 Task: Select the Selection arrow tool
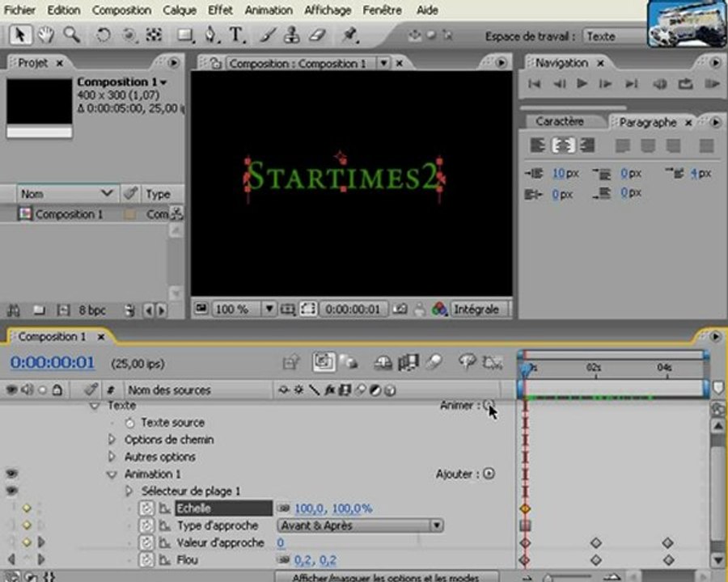(20, 35)
